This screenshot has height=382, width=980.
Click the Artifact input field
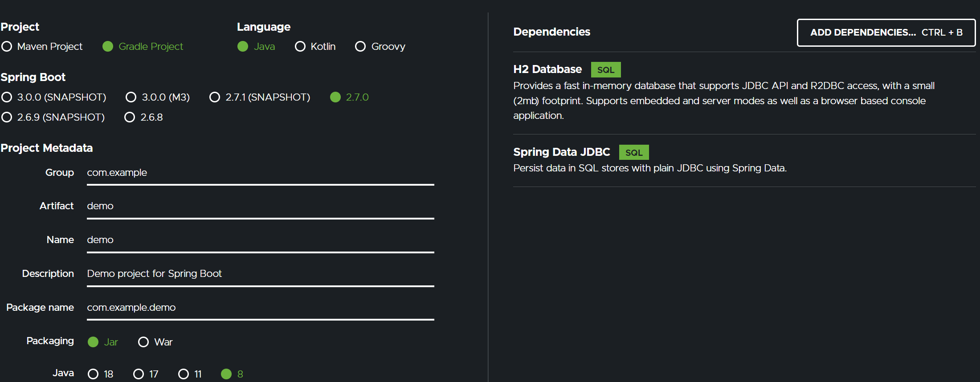point(261,206)
